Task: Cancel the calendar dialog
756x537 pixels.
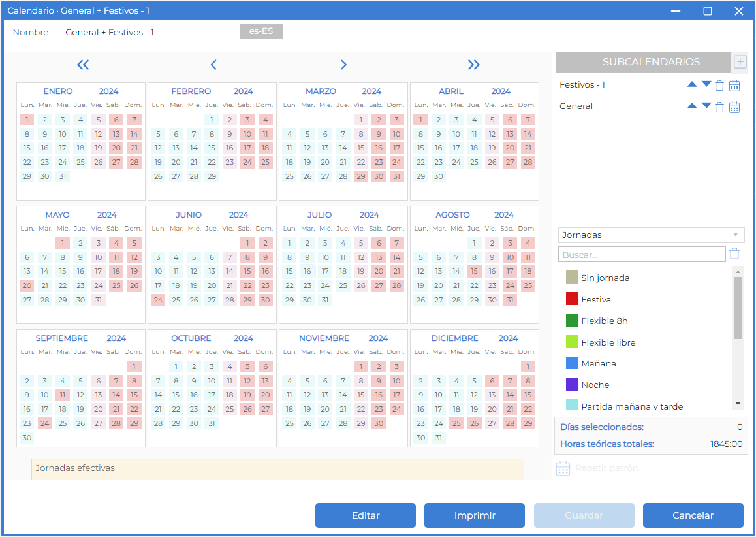Action: coord(693,515)
